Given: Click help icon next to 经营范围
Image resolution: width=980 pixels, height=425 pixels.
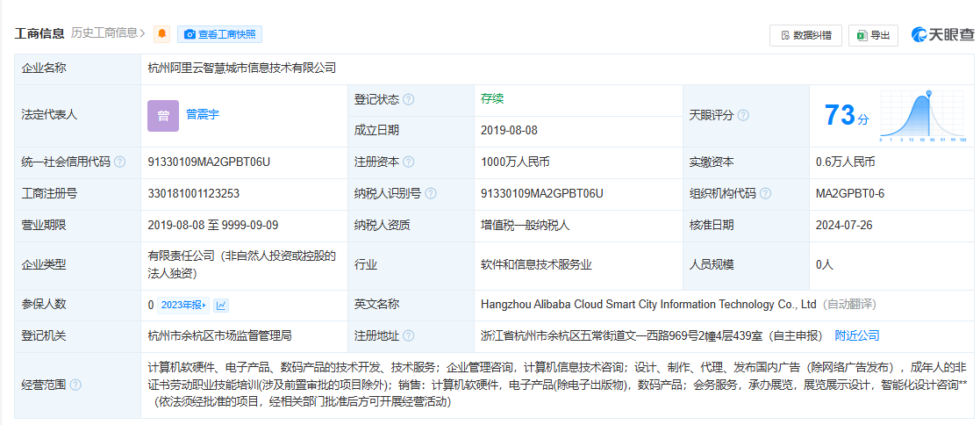Looking at the screenshot, I should 75,385.
